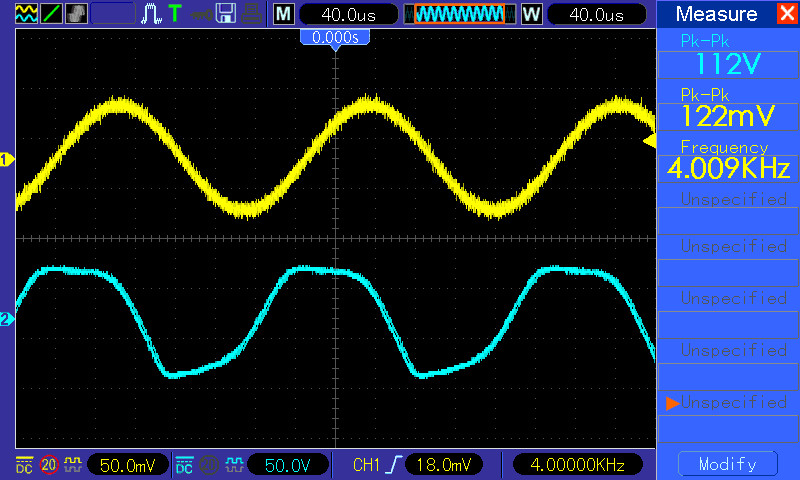800x480 pixels.
Task: Click the white pulse waveform icon
Action: pos(152,14)
